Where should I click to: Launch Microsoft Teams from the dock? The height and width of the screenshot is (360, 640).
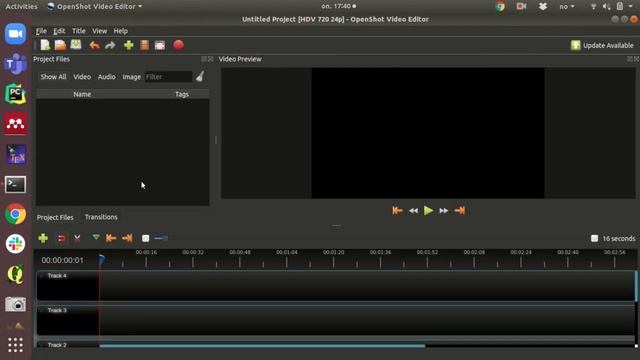(16, 64)
